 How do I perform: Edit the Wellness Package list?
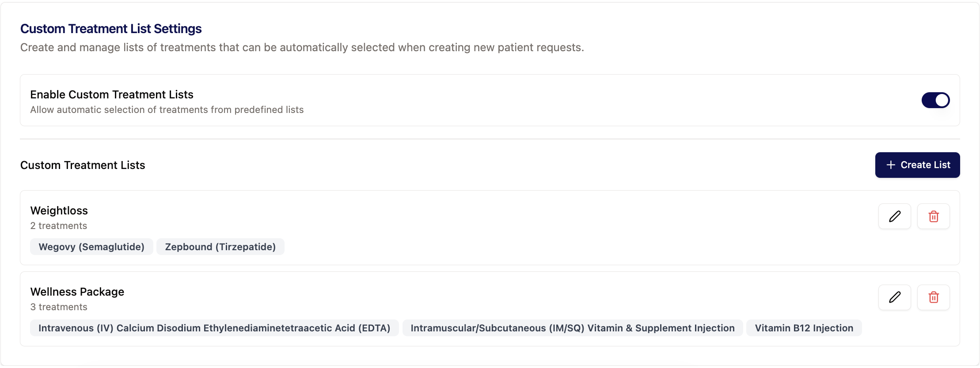click(x=894, y=297)
